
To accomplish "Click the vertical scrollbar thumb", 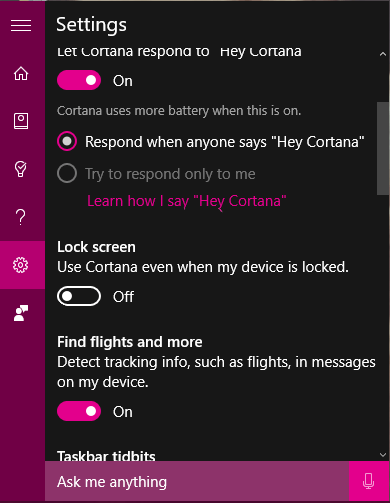I will tap(383, 148).
